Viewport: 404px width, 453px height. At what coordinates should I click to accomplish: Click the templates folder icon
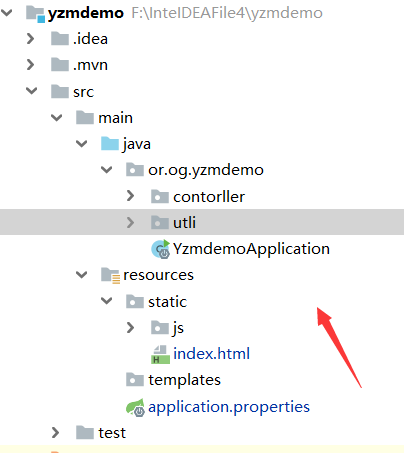(x=135, y=380)
